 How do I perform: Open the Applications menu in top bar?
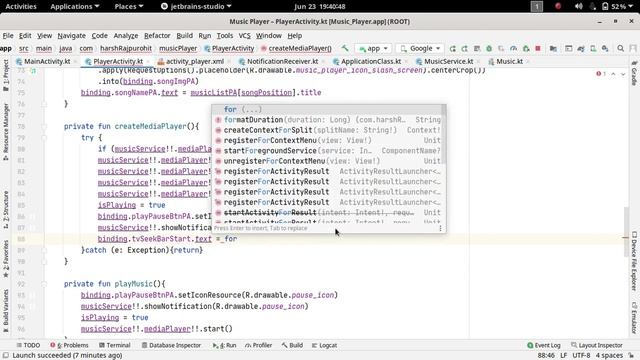pos(75,7)
